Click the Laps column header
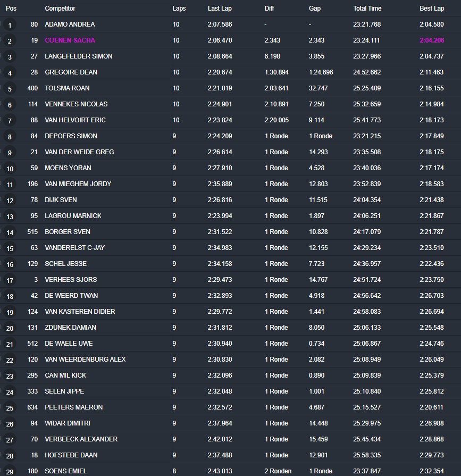This screenshot has height=476, width=461. coord(179,9)
